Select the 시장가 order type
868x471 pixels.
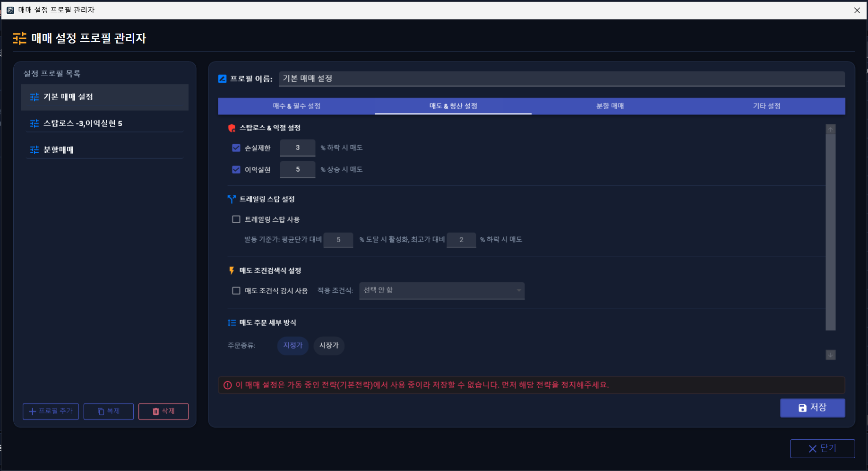coord(329,346)
